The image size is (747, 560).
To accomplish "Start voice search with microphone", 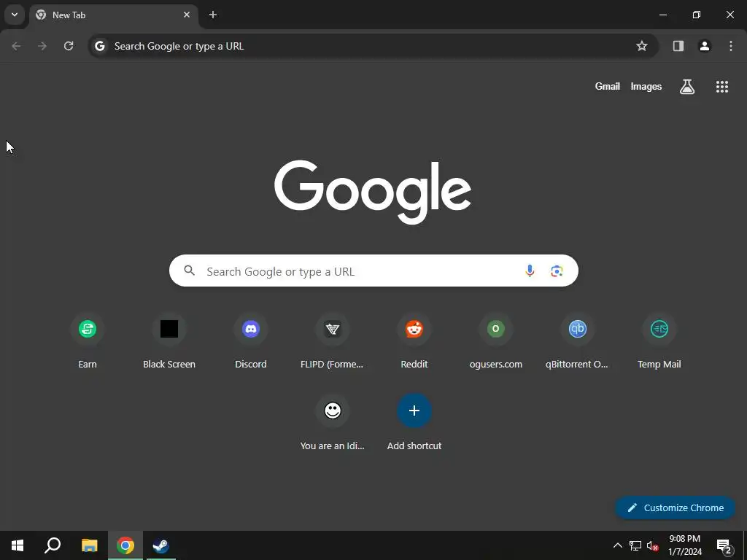I will coord(530,271).
